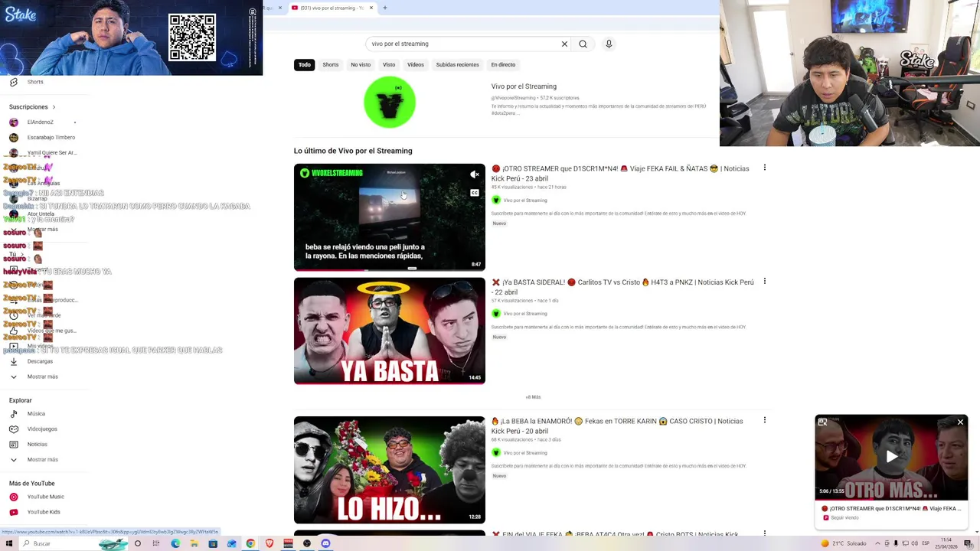Screen dimensions: 980x551
Task: Select the Visto filter chip
Action: (389, 65)
